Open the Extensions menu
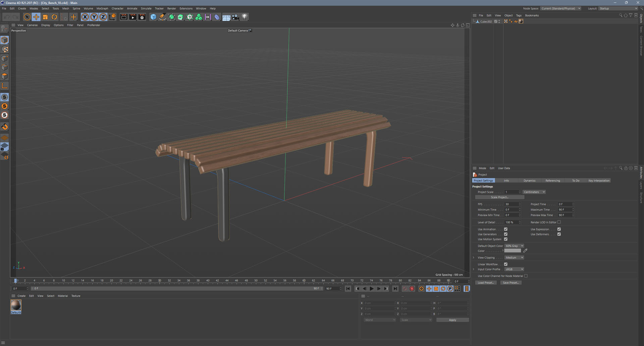The height and width of the screenshot is (346, 644). (x=186, y=8)
